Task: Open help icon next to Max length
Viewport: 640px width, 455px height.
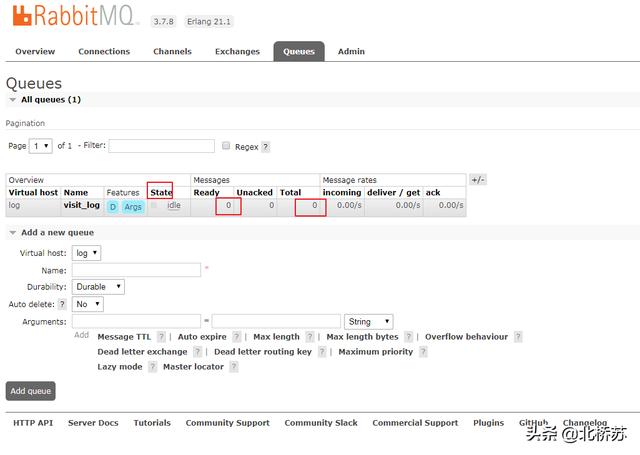Action: (310, 337)
